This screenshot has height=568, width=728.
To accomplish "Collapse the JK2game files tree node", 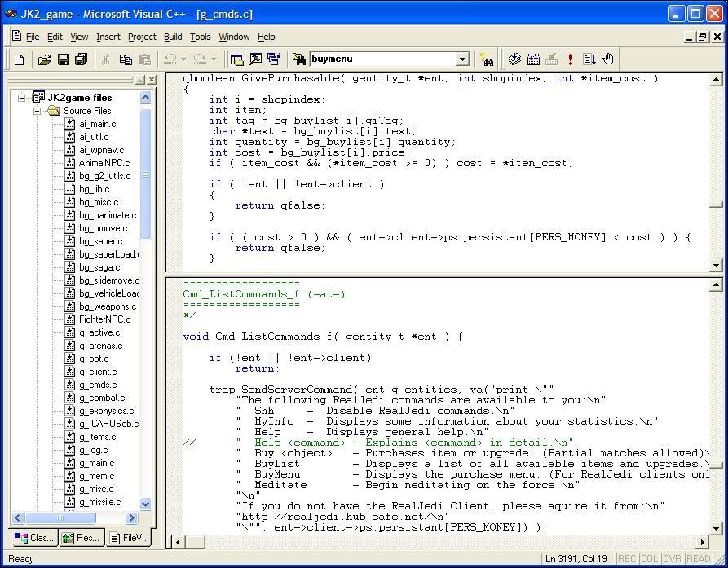I will [22, 98].
